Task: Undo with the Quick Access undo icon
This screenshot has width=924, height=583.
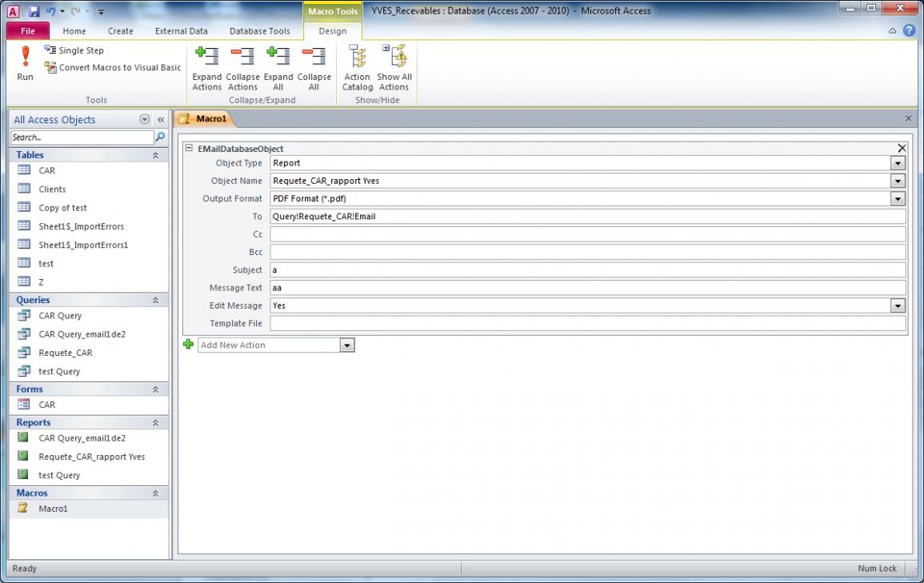Action: 50,11
